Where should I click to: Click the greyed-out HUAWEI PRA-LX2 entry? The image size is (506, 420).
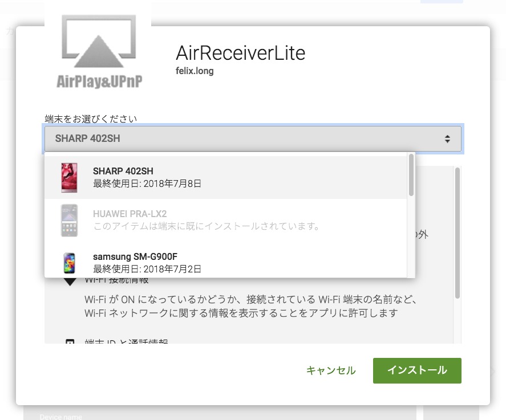(225, 220)
